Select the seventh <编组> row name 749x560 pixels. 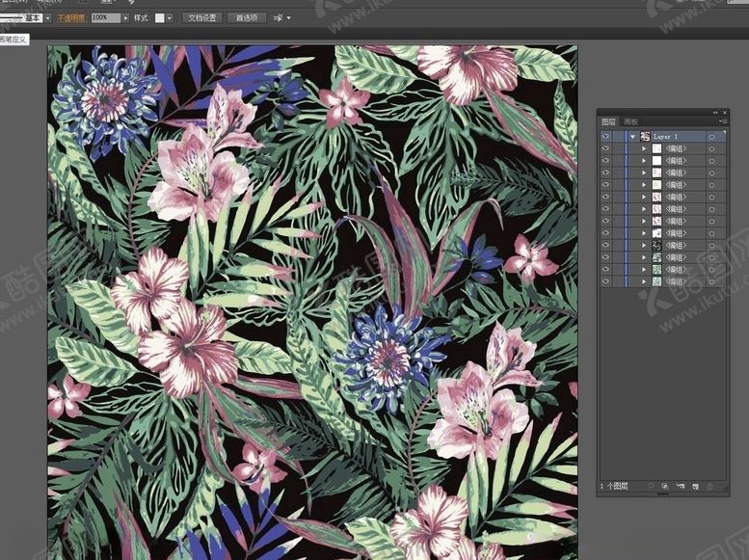coord(676,221)
